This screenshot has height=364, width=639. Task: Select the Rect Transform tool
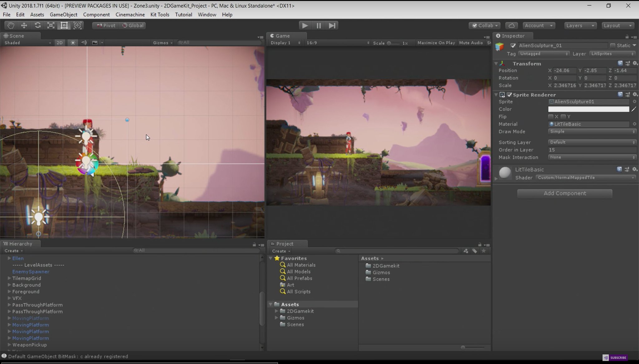64,26
